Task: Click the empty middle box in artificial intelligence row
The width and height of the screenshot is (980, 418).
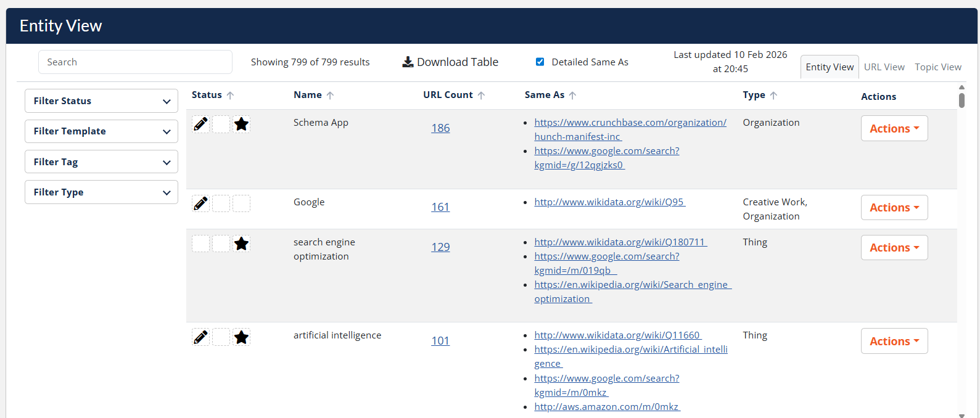Action: coord(221,337)
